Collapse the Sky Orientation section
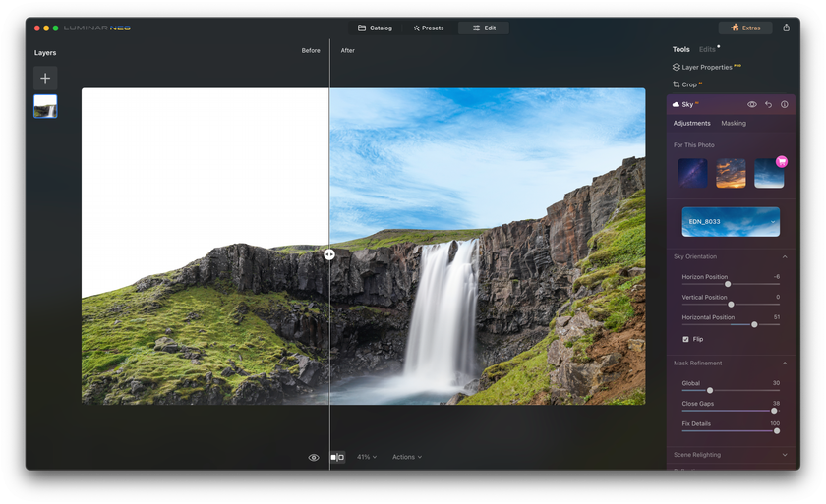 pos(785,256)
